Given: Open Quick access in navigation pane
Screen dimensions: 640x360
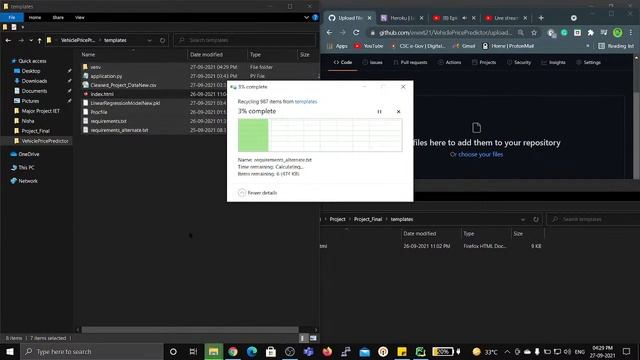Looking at the screenshot, I should (x=32, y=61).
